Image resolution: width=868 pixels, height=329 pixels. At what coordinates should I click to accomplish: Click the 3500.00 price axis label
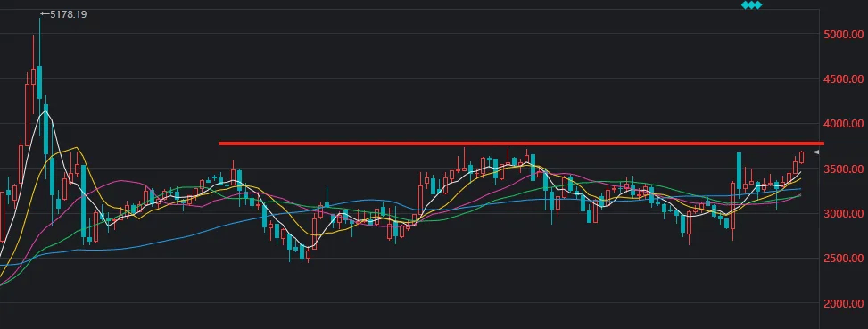(x=844, y=169)
